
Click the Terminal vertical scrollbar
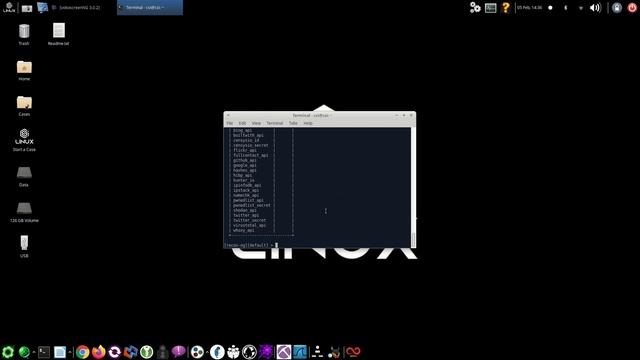click(413, 187)
